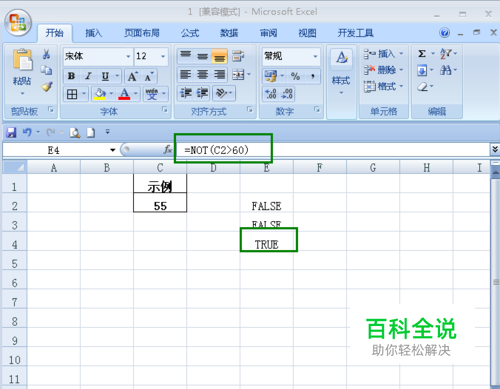
Task: Decrease decimal places
Action: (287, 94)
